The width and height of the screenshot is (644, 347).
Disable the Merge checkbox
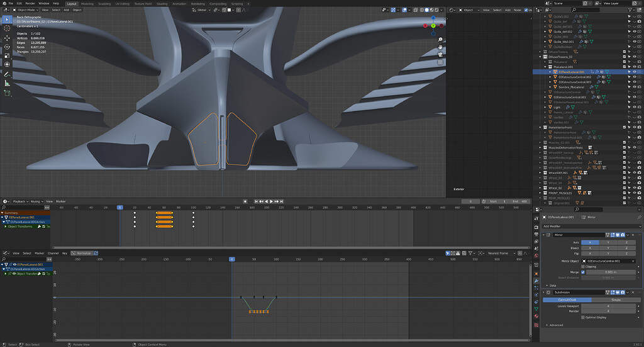(x=583, y=272)
